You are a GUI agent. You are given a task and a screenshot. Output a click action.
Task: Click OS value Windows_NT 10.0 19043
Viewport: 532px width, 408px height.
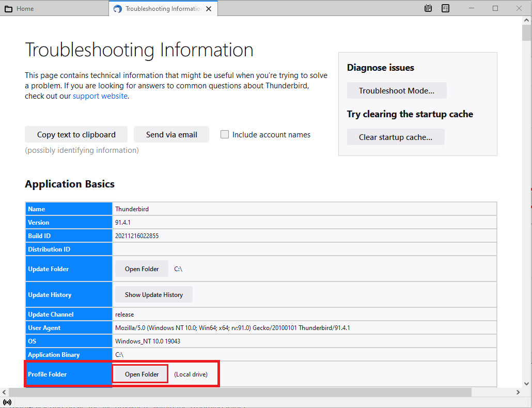pos(148,341)
